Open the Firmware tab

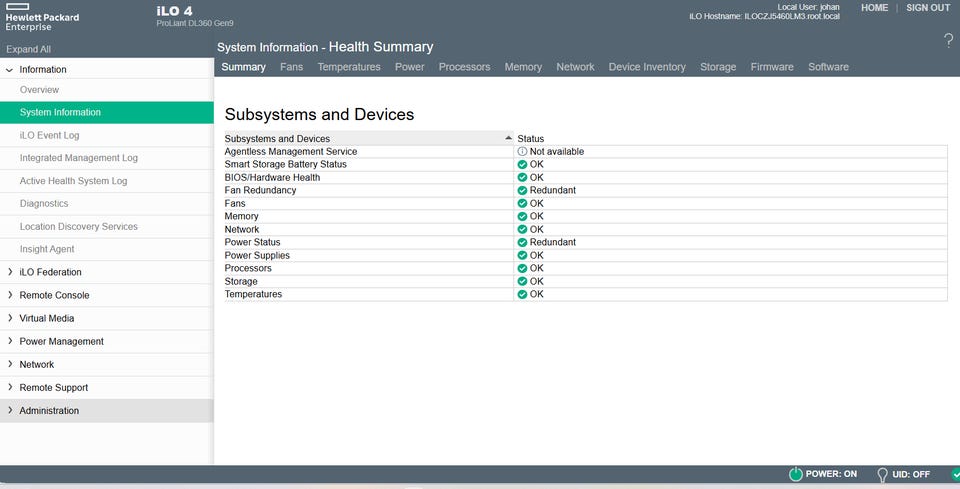772,67
